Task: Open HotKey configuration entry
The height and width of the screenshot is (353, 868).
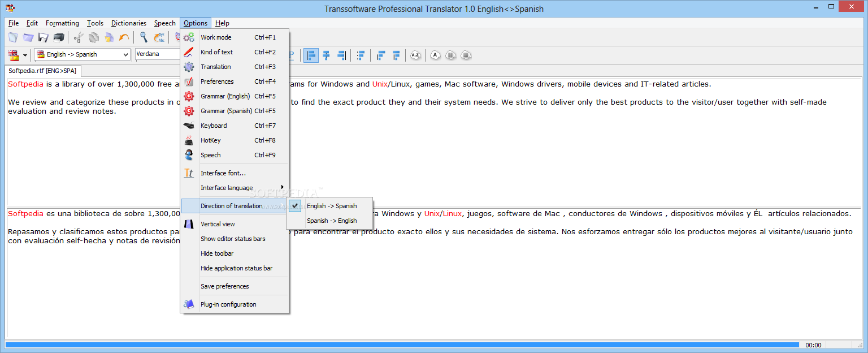Action: pyautogui.click(x=235, y=140)
